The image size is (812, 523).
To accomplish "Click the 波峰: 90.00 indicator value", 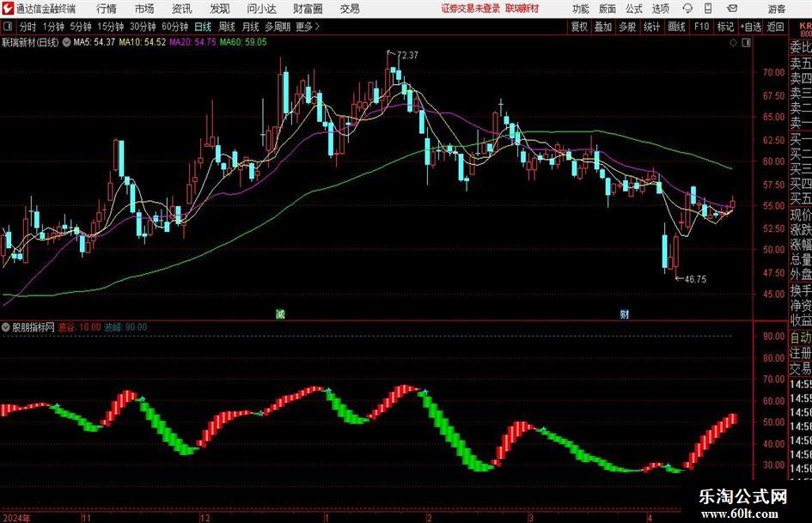I will [x=125, y=327].
